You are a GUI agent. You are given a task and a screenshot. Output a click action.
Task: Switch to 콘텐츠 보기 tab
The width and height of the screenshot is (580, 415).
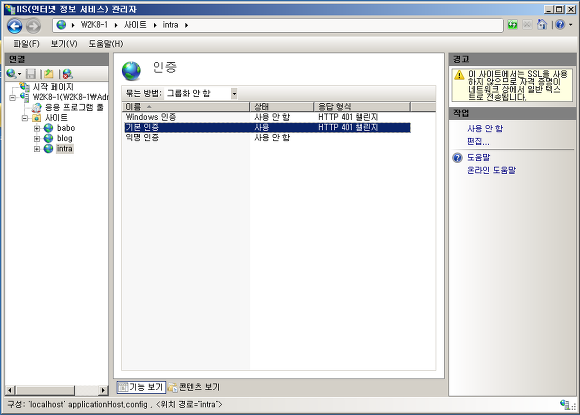point(194,387)
